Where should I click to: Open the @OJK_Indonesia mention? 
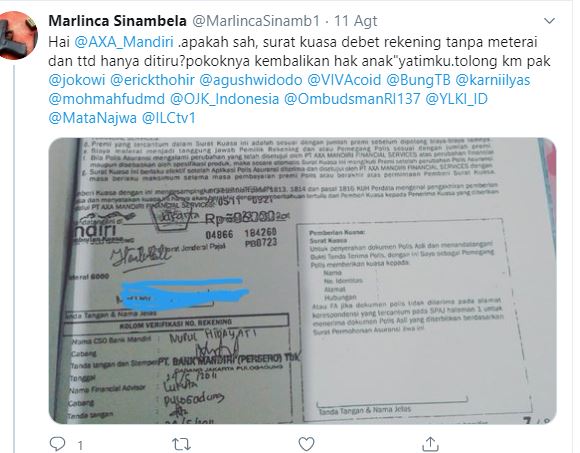pyautogui.click(x=225, y=99)
